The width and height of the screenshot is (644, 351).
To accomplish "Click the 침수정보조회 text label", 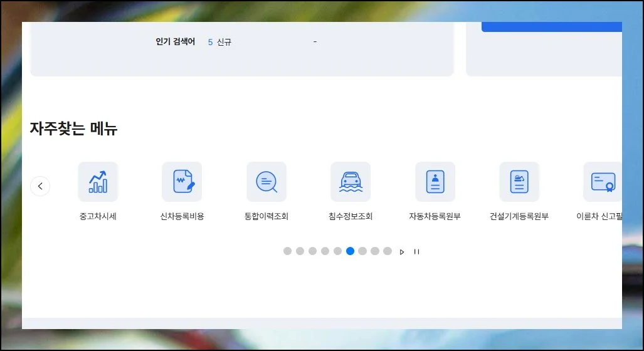I will pos(351,217).
